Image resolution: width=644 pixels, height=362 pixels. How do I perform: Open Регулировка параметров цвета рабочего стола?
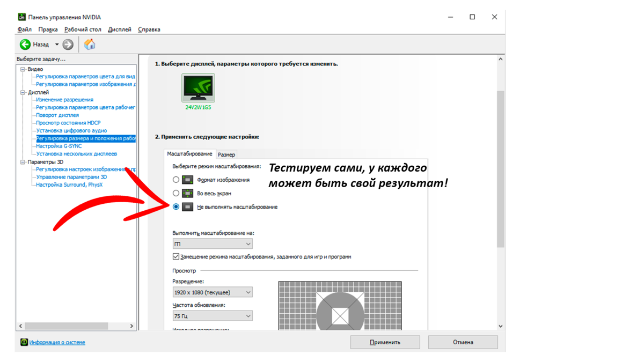[x=86, y=107]
